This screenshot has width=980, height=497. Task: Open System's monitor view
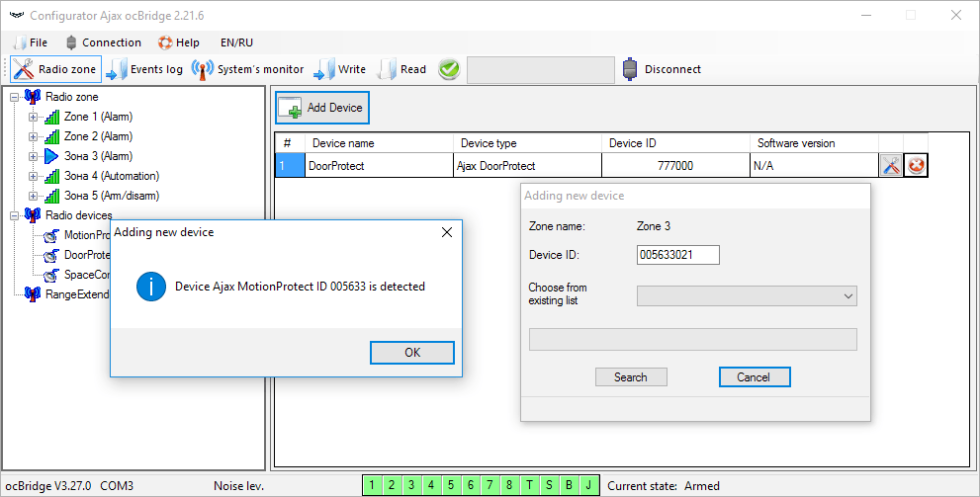(248, 69)
